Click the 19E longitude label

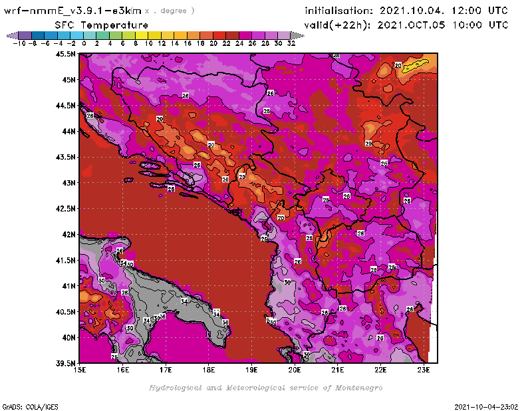pyautogui.click(x=251, y=370)
